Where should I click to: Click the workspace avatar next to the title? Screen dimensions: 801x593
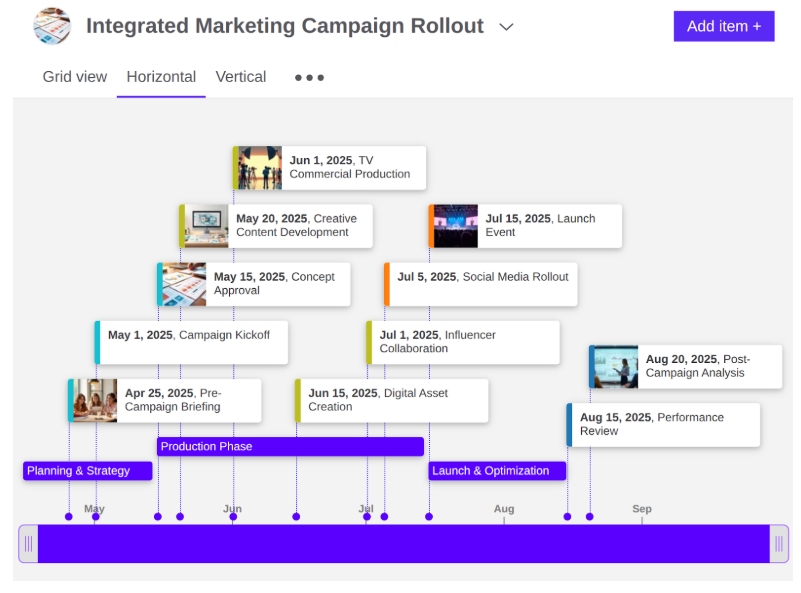coord(53,25)
